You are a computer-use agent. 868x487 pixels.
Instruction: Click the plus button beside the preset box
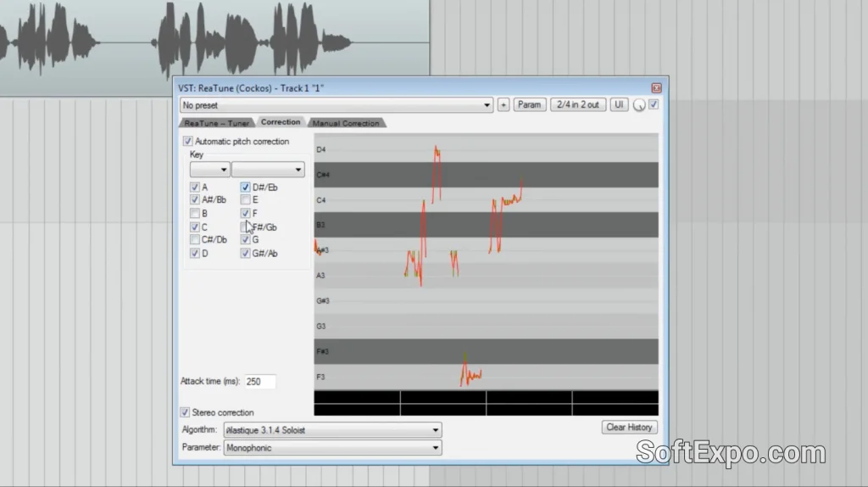click(503, 105)
